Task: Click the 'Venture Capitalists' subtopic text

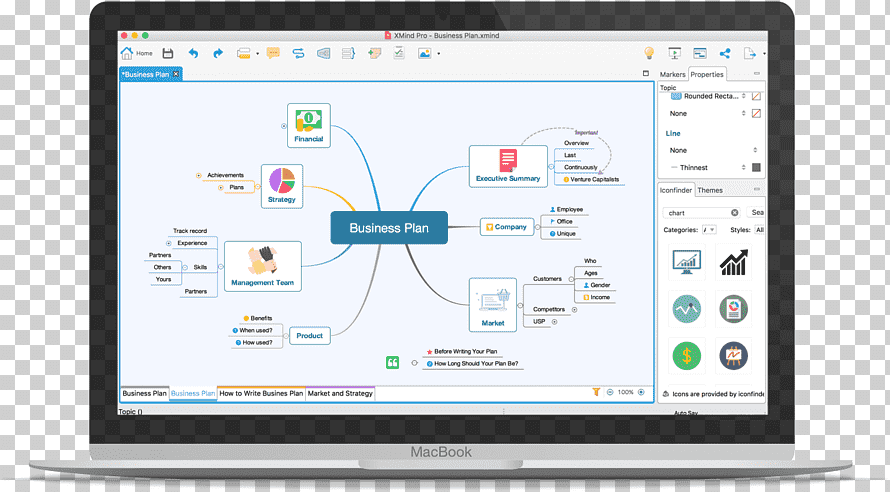Action: coord(594,179)
